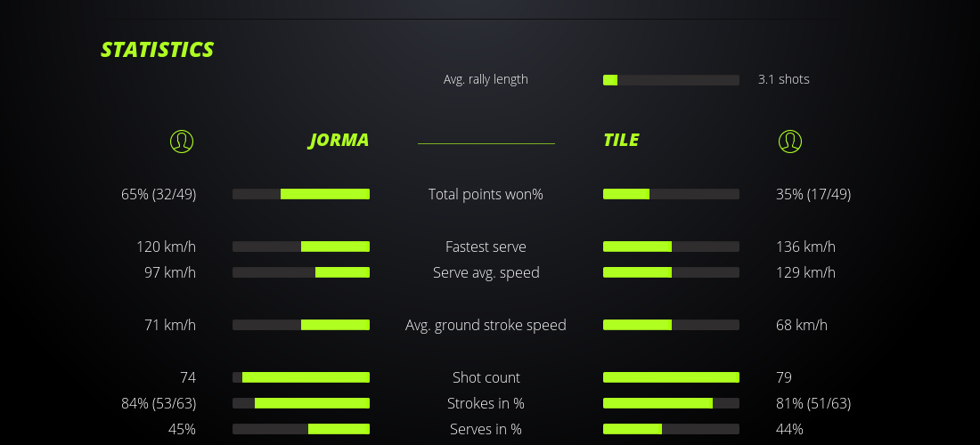Click Tile's Serves in % bar
This screenshot has width=980, height=445.
click(x=671, y=429)
